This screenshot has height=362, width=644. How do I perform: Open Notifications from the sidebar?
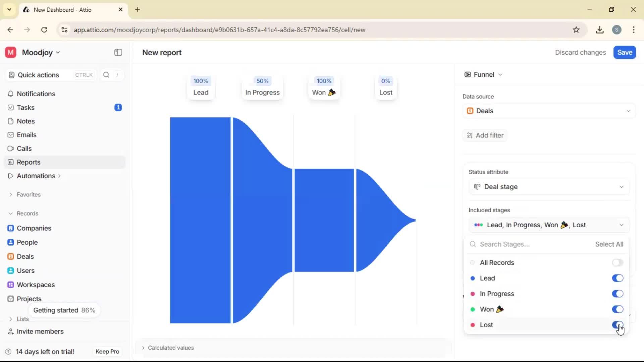(x=36, y=94)
